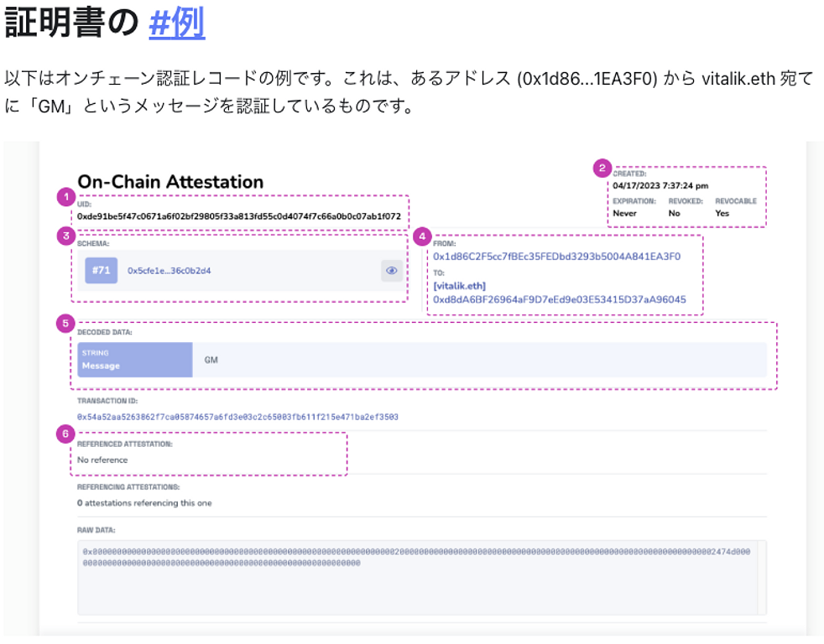824x644 pixels.
Task: Click the schema ID 0x5cfe1e...36c0b2d4
Action: pos(169,271)
